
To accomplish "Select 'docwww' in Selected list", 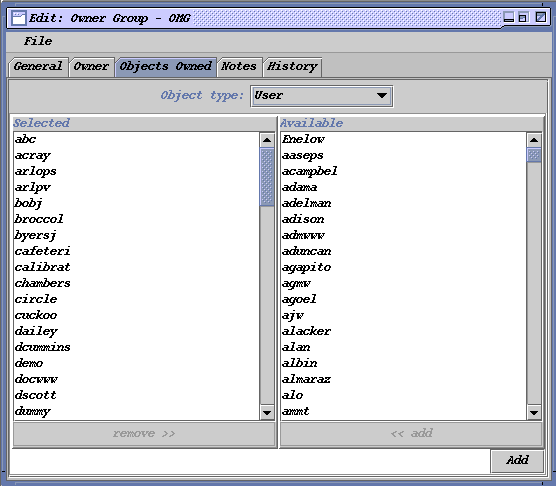I will click(137, 379).
